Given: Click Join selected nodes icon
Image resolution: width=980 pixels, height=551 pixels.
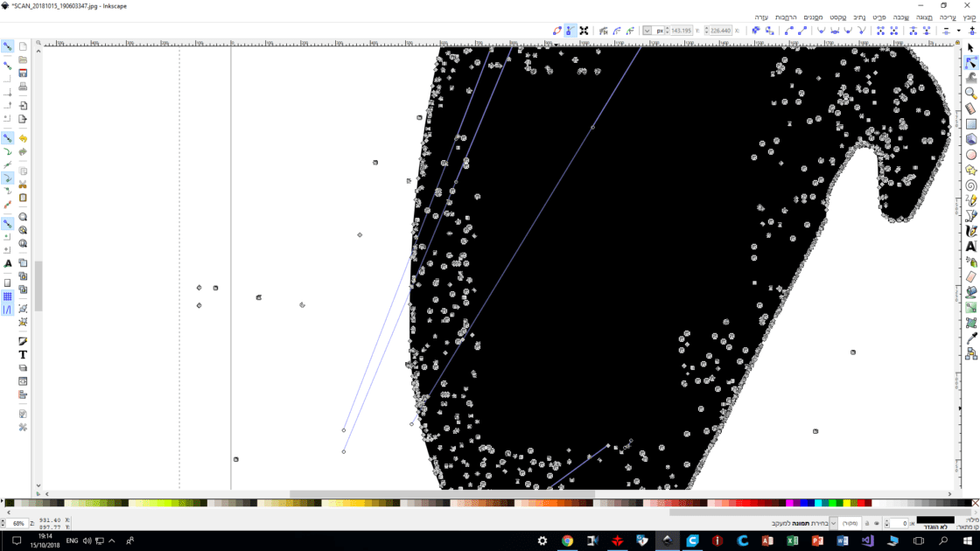Looking at the screenshot, I should [927, 31].
